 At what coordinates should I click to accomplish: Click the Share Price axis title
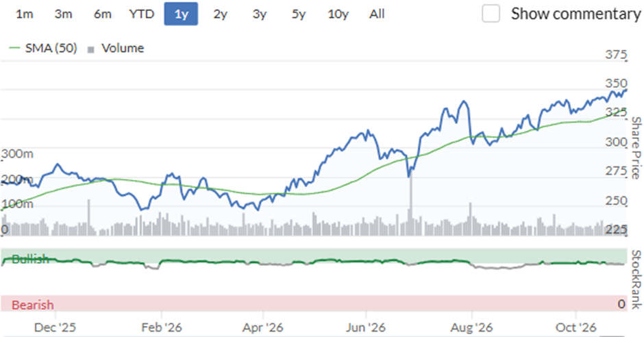pos(636,148)
